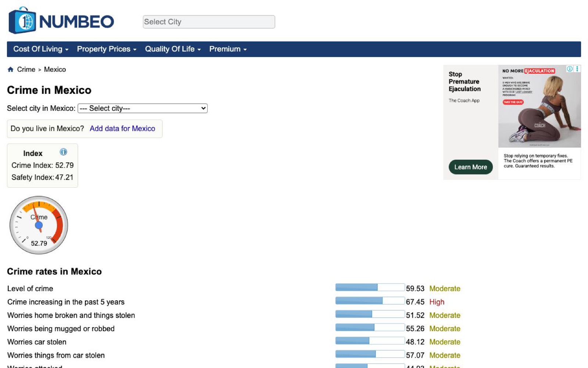This screenshot has height=368, width=588.
Task: Expand the Property Prices menu
Action: coord(107,49)
